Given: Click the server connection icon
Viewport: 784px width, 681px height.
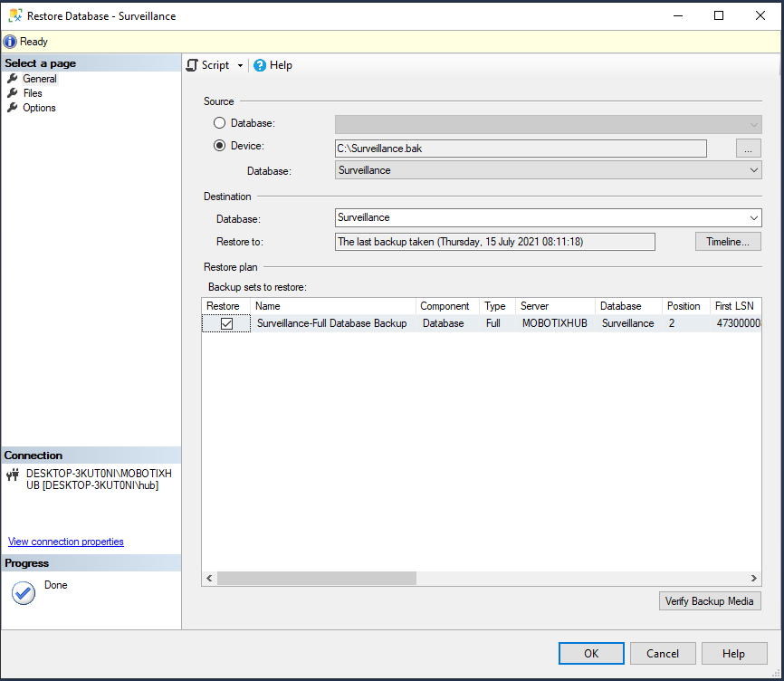Looking at the screenshot, I should tap(13, 474).
